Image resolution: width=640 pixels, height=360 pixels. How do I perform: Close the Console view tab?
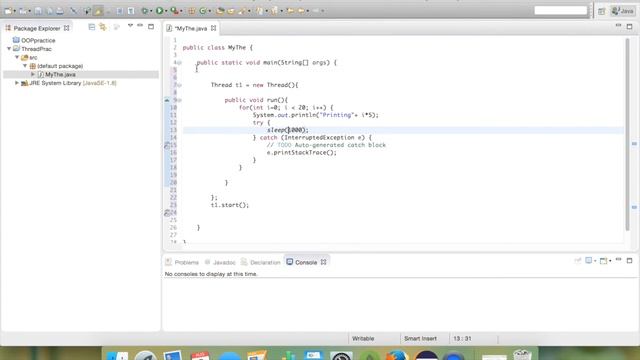pyautogui.click(x=323, y=262)
